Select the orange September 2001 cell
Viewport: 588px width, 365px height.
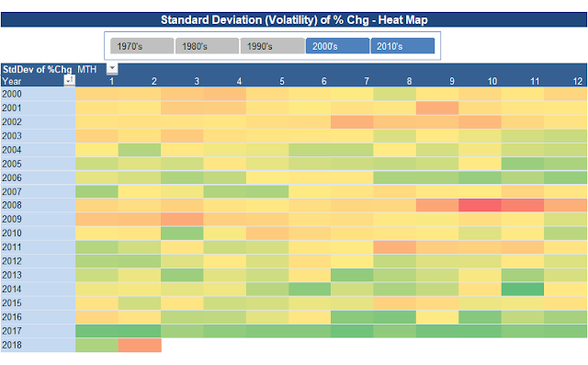point(437,108)
